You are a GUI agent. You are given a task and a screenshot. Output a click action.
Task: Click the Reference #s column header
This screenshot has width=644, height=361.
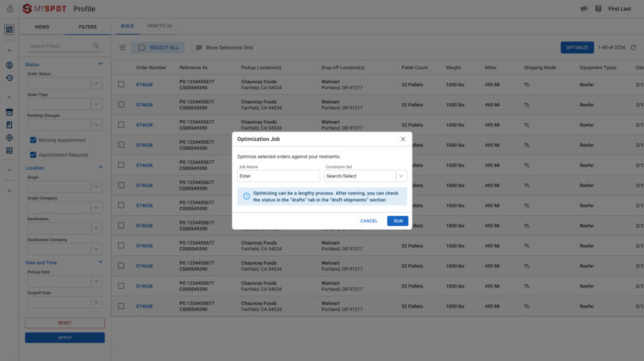(194, 68)
